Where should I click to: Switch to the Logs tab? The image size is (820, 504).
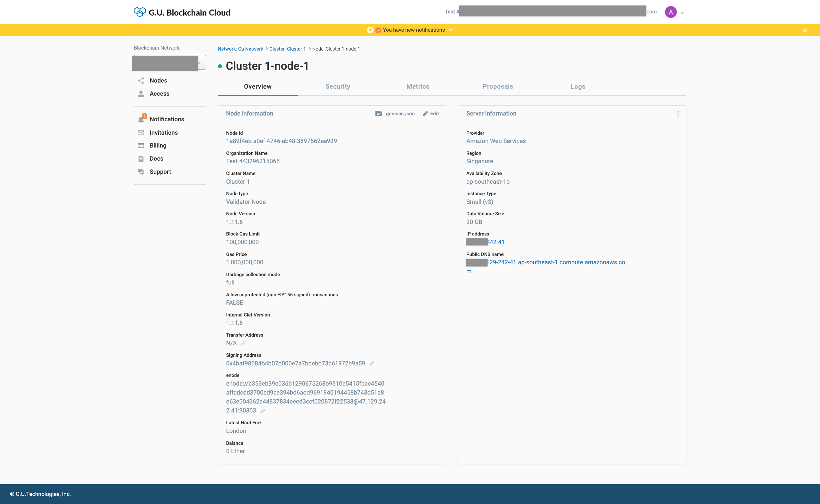[x=578, y=87]
